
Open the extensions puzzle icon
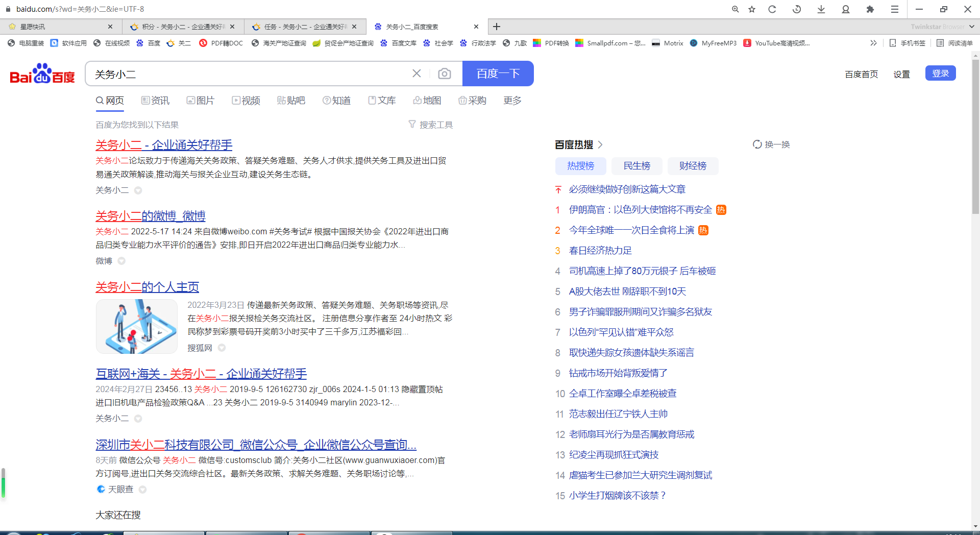(870, 9)
